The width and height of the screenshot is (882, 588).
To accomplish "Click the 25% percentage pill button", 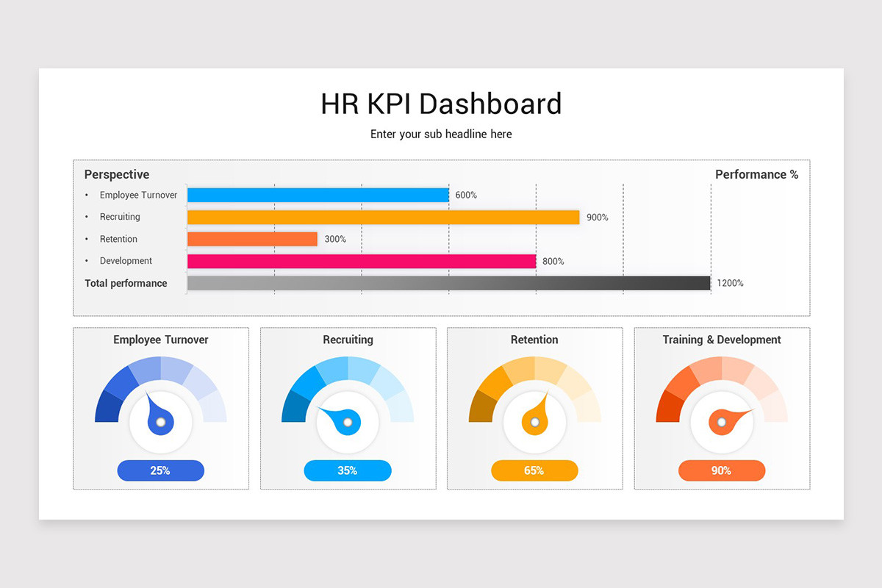I will click(x=160, y=470).
